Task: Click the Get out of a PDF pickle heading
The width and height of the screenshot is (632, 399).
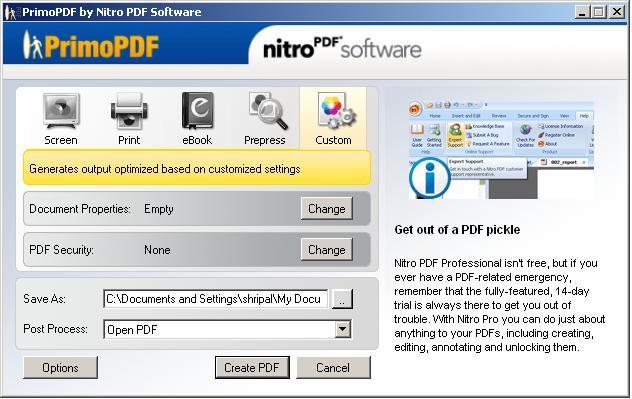Action: [457, 230]
